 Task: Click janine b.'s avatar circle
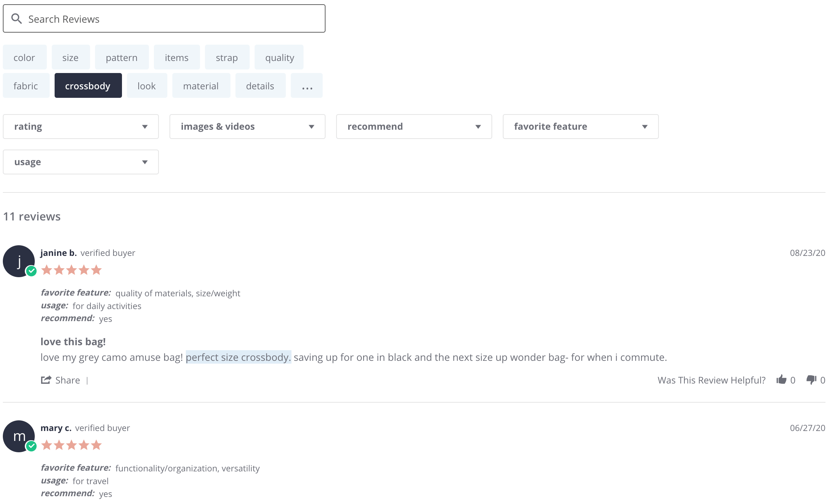tap(19, 261)
